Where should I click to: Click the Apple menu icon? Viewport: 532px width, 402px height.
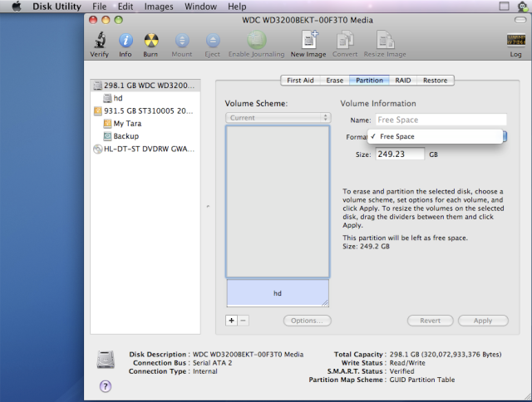(17, 7)
